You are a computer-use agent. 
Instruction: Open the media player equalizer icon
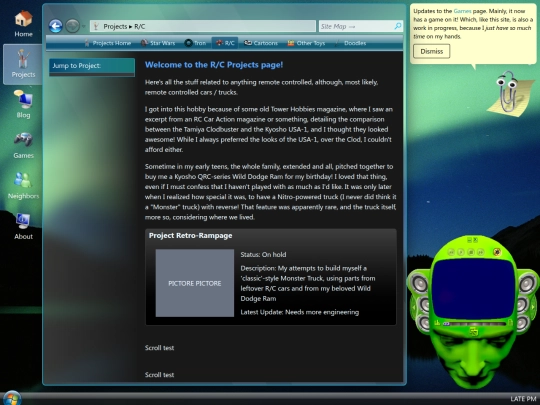tap(437, 323)
